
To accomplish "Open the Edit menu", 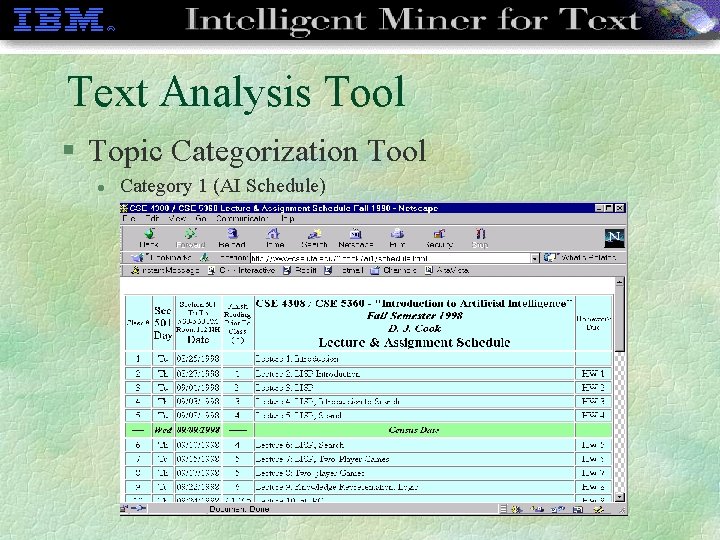I will (152, 219).
